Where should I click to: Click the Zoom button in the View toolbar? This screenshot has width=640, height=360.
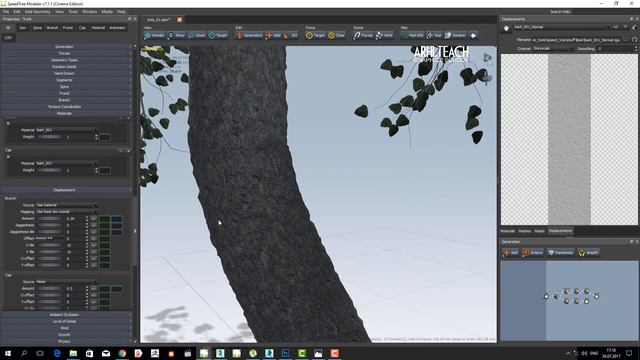[x=197, y=36]
